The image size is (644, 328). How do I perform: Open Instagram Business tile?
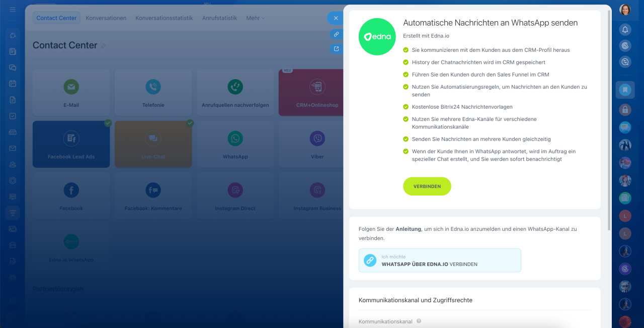[311, 195]
